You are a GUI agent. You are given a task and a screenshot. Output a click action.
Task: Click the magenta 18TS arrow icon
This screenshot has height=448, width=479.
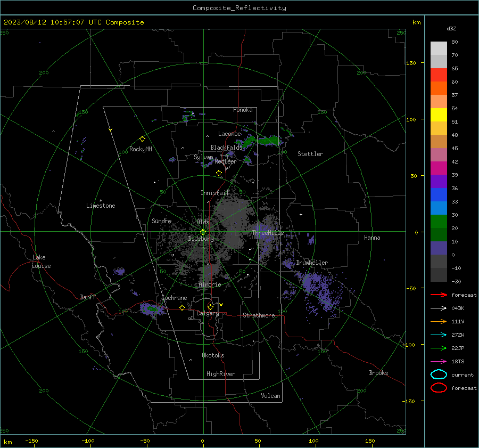[x=439, y=362]
